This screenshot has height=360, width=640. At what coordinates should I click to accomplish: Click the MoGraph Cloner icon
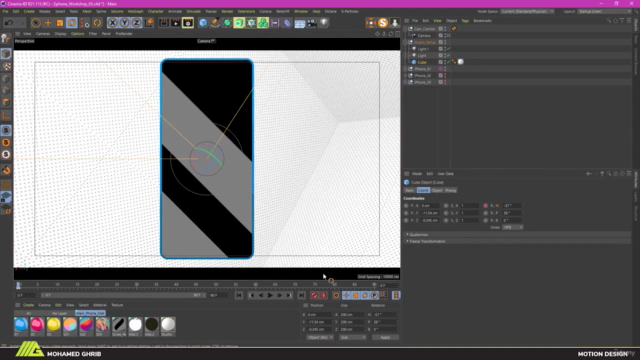click(x=263, y=22)
